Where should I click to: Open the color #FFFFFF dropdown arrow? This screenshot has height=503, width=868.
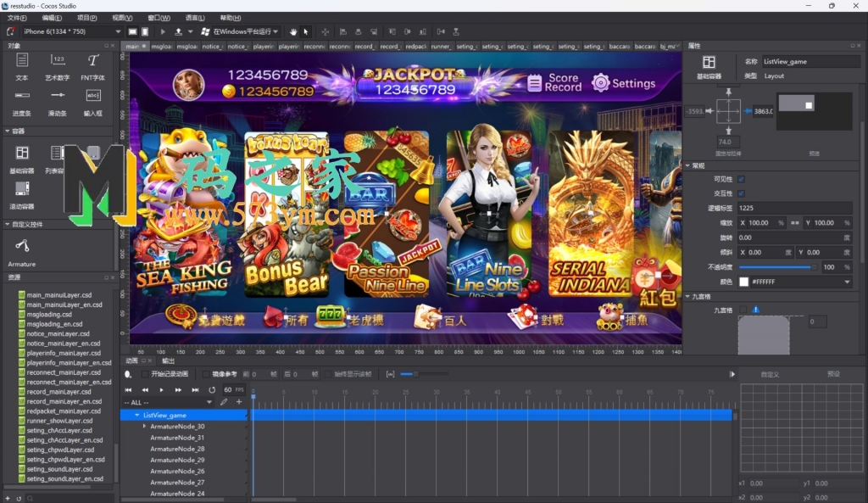(847, 282)
